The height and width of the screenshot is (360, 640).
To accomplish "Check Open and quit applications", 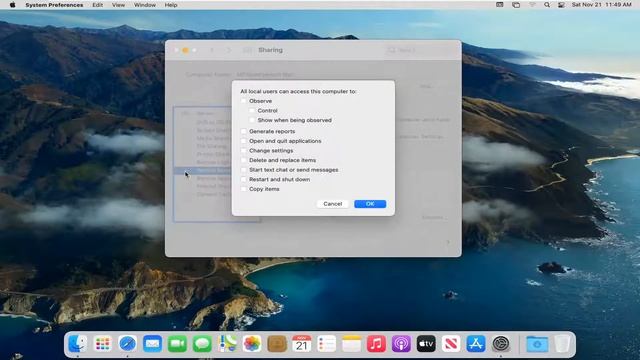I will coord(244,141).
